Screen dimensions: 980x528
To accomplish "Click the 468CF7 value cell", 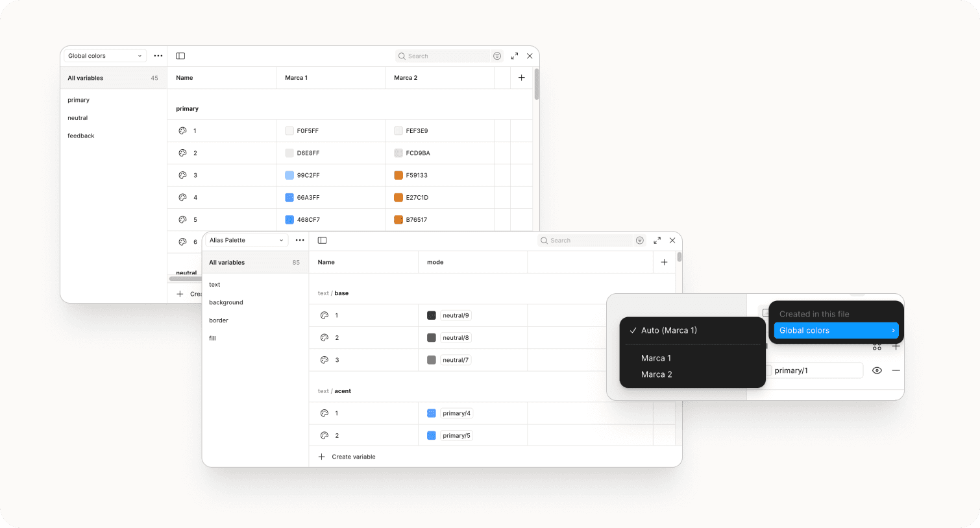I will pyautogui.click(x=330, y=220).
